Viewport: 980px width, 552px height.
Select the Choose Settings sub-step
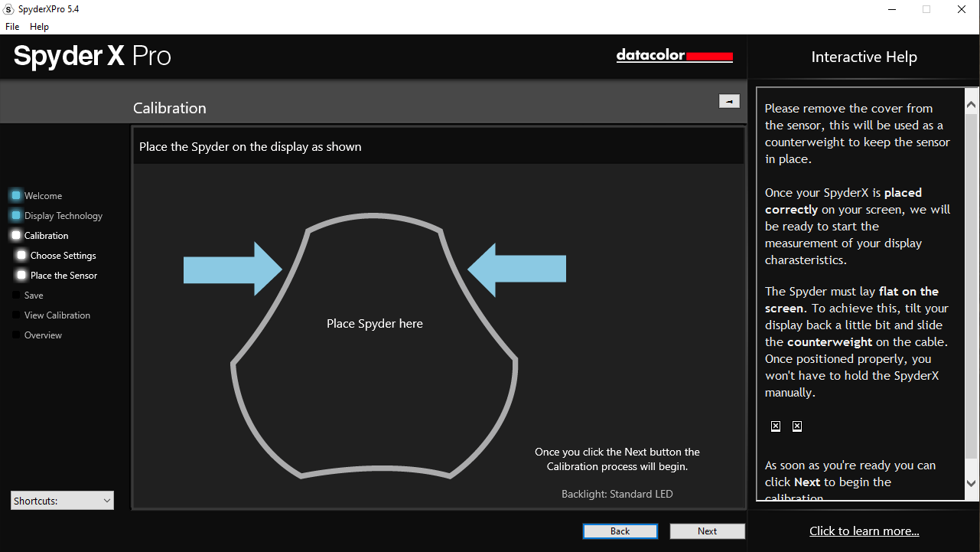(63, 256)
